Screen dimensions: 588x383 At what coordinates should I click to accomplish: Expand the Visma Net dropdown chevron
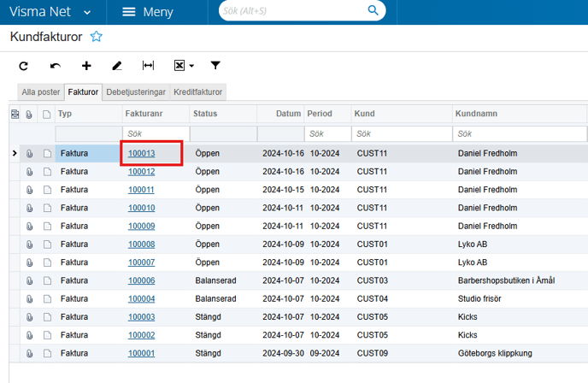click(87, 12)
